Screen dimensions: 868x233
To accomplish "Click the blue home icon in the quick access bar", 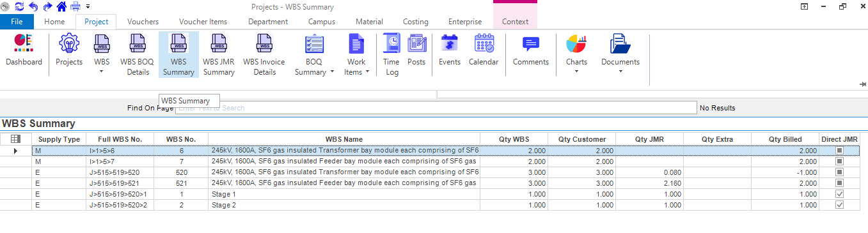I will click(61, 6).
